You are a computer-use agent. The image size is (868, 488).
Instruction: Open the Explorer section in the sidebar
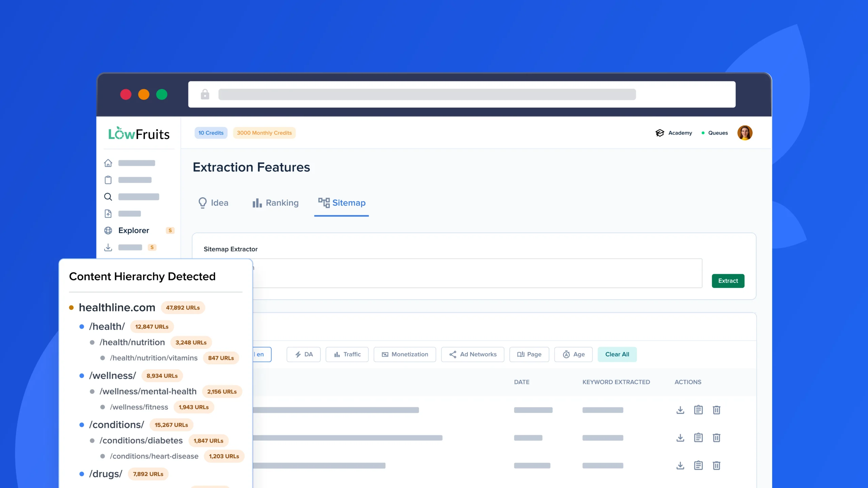tap(133, 230)
